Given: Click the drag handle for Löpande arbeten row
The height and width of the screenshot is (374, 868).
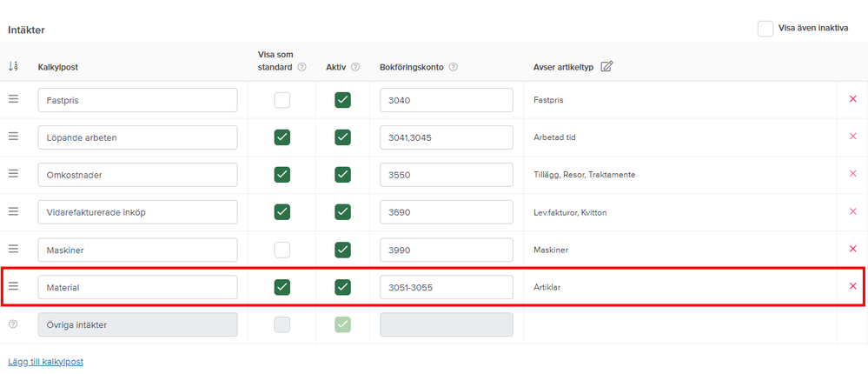Looking at the screenshot, I should pyautogui.click(x=13, y=137).
